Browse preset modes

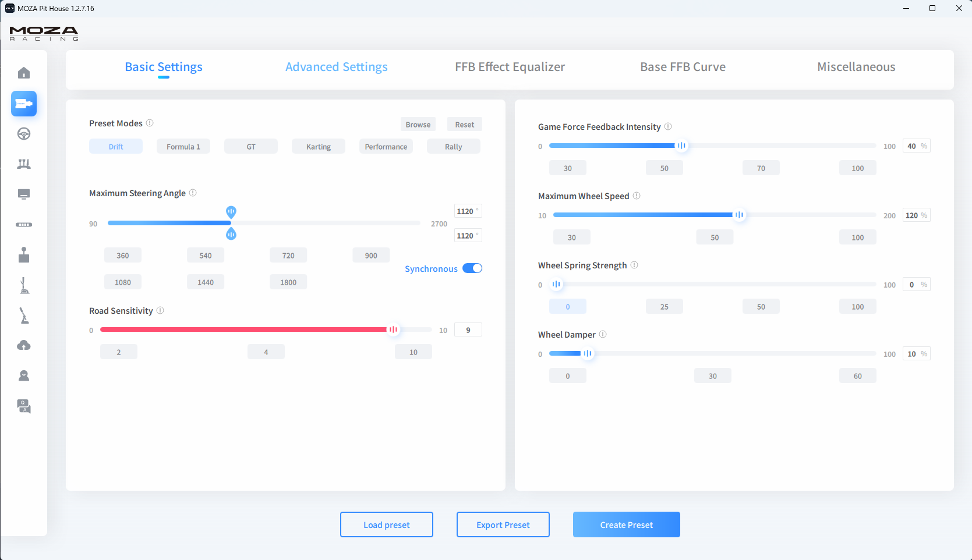click(418, 125)
